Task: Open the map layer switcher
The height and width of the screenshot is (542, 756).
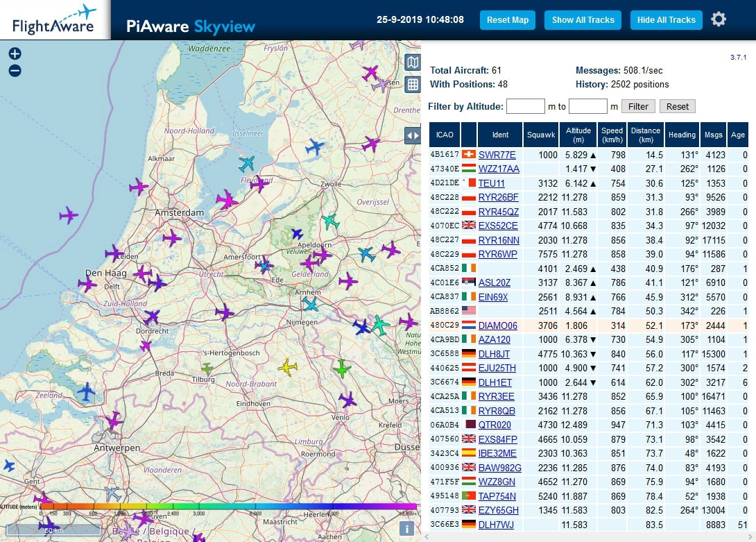Action: [413, 62]
